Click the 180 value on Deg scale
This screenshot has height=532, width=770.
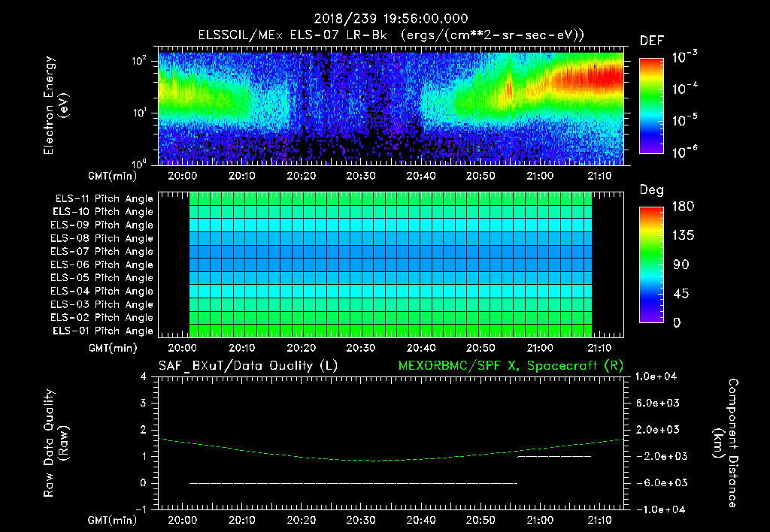click(683, 206)
